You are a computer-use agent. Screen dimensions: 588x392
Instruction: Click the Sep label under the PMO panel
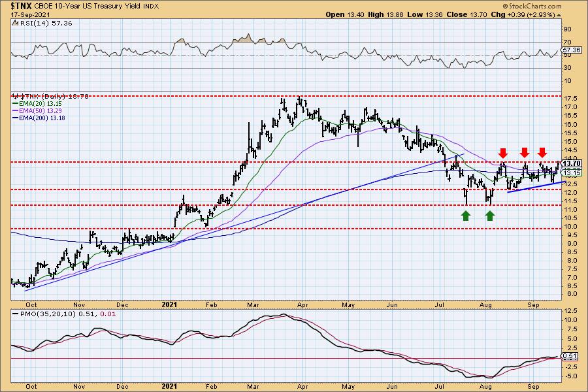[x=533, y=386]
